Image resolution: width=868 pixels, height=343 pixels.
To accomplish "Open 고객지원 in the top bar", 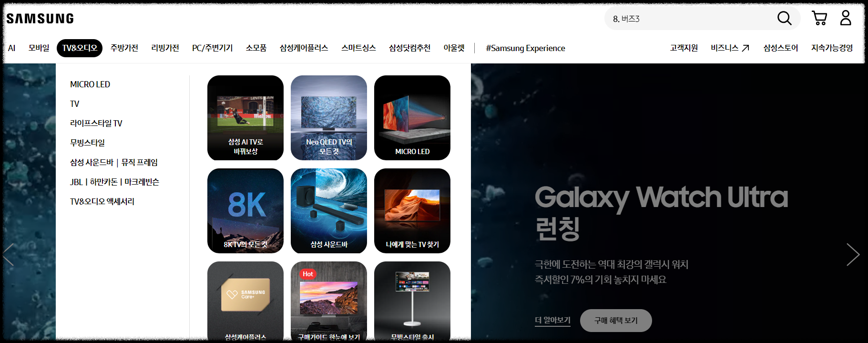I will (x=684, y=48).
